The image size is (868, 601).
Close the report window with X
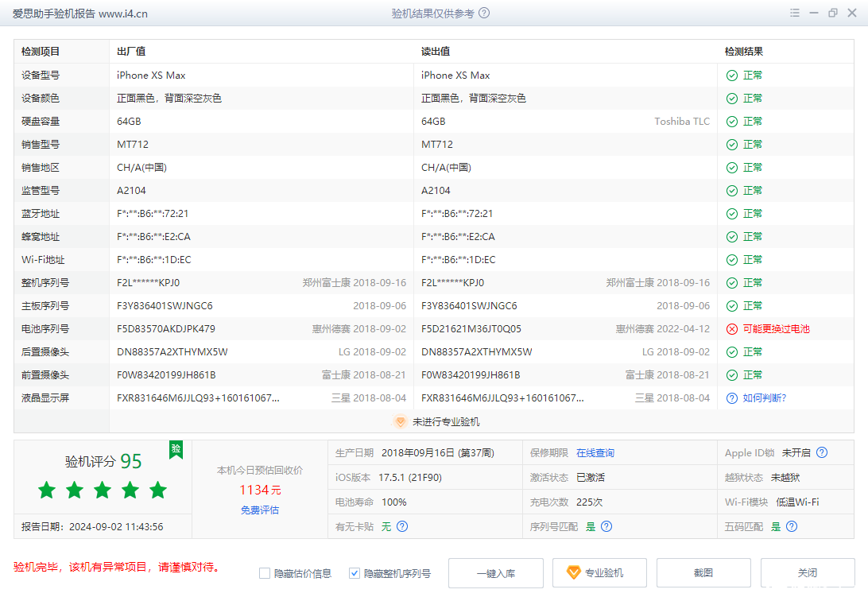852,14
